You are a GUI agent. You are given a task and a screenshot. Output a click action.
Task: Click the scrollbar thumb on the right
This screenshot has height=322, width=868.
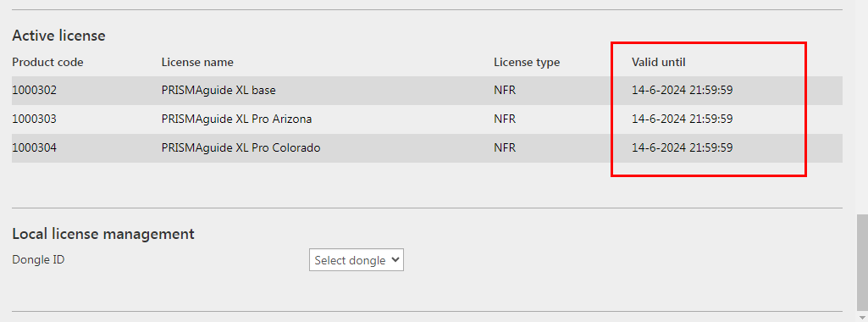pyautogui.click(x=862, y=262)
